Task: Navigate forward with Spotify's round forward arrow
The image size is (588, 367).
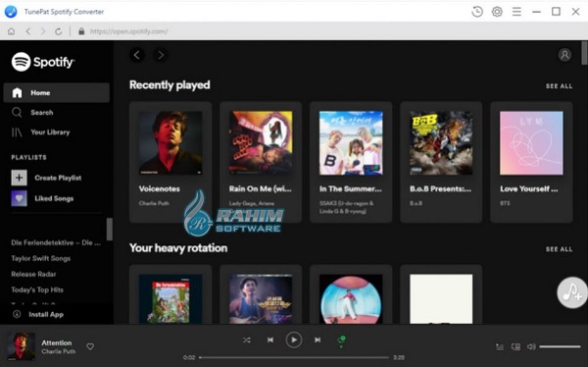Action: (x=161, y=55)
